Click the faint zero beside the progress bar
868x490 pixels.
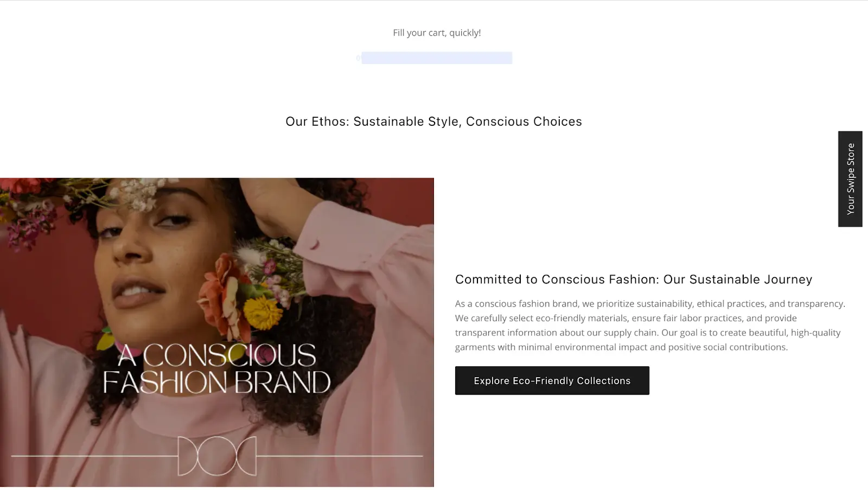tap(358, 58)
